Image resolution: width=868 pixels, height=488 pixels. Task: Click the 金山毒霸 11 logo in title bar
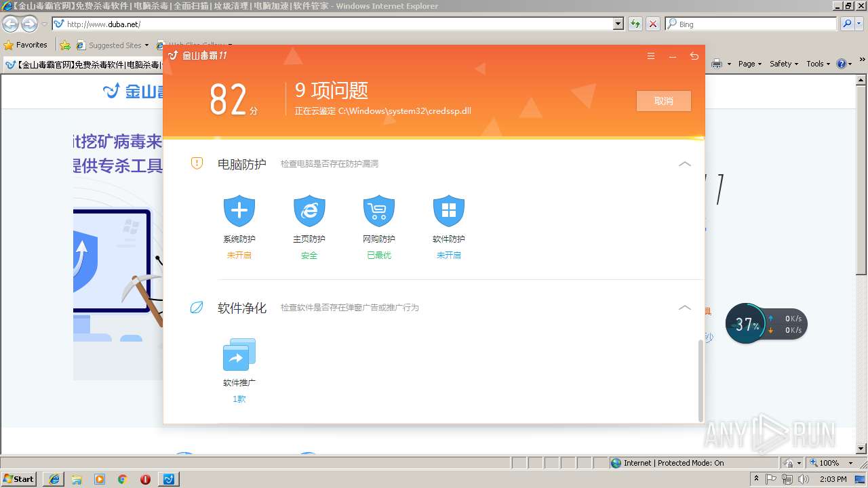(x=197, y=56)
